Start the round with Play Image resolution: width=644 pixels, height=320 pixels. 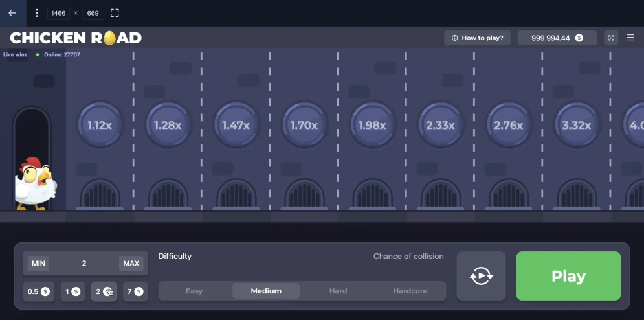(x=568, y=276)
